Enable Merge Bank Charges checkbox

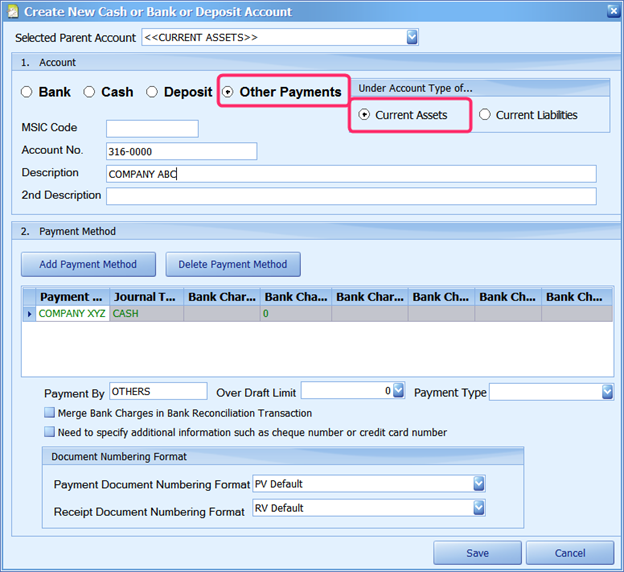50,413
